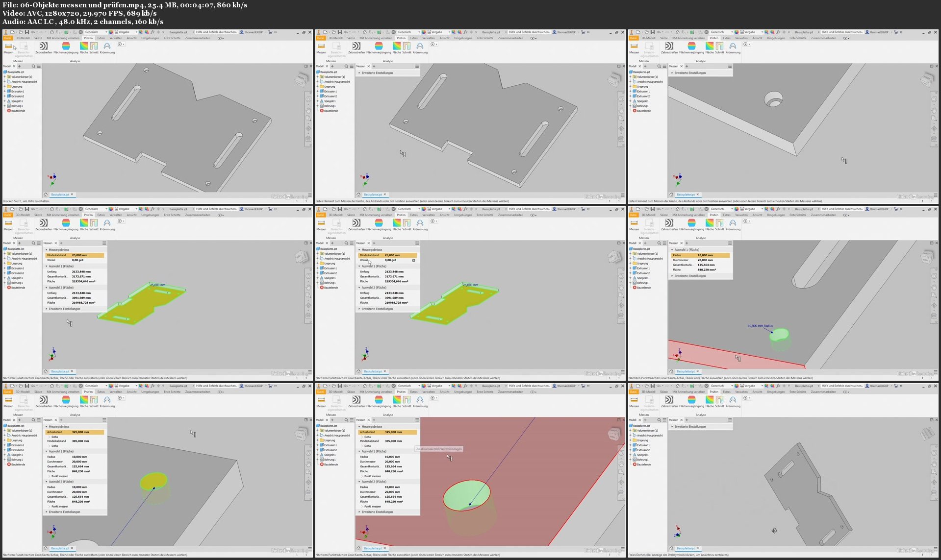Screen dimensions: 941x560
Task: Select Zebrastreifen analysis in top-middle frame
Action: [x=356, y=47]
